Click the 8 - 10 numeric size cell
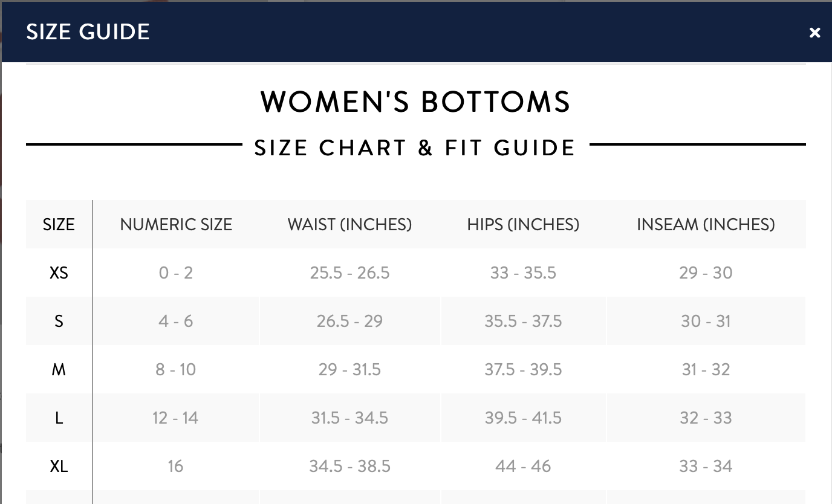 click(176, 370)
